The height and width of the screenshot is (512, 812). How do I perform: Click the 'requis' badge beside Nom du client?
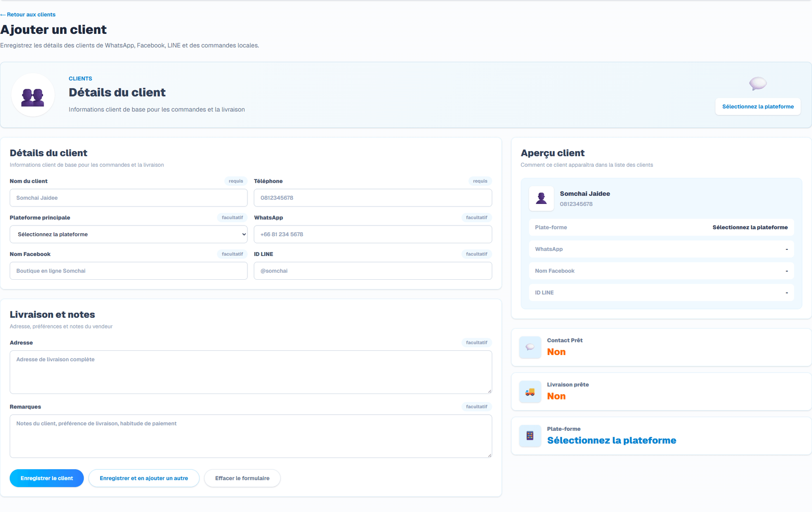pos(236,181)
